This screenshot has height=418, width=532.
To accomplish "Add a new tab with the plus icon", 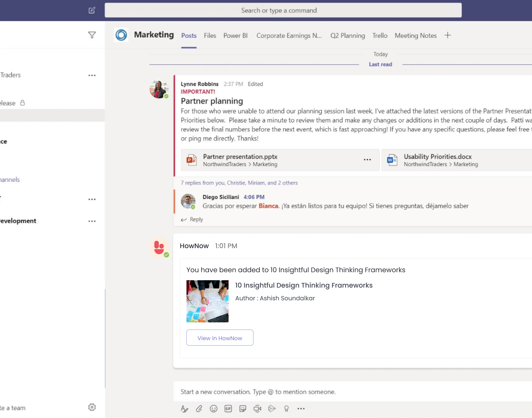I will tap(447, 35).
